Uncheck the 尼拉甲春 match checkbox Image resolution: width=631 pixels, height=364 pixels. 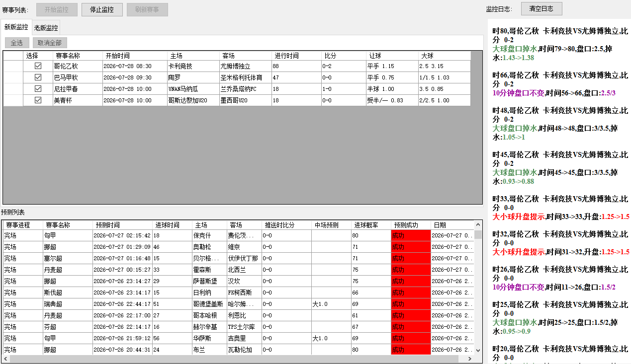(x=38, y=89)
